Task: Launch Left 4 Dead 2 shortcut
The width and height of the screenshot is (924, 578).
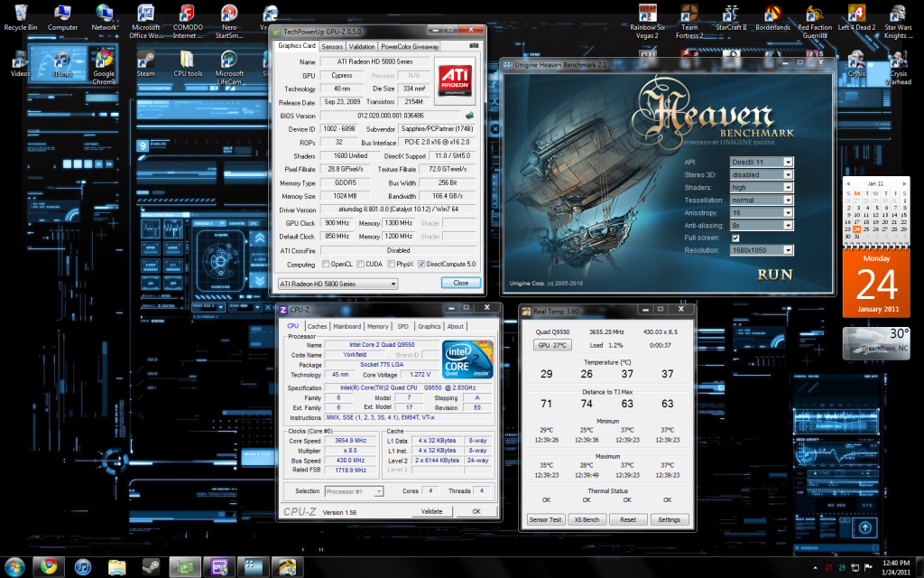Action: (856, 18)
